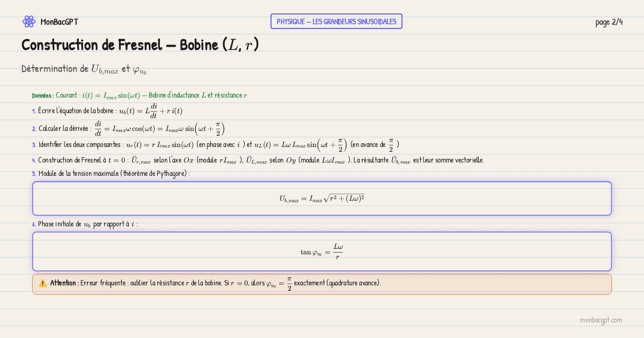Click the page 2/4 indicator
This screenshot has width=644, height=338.
pos(609,22)
